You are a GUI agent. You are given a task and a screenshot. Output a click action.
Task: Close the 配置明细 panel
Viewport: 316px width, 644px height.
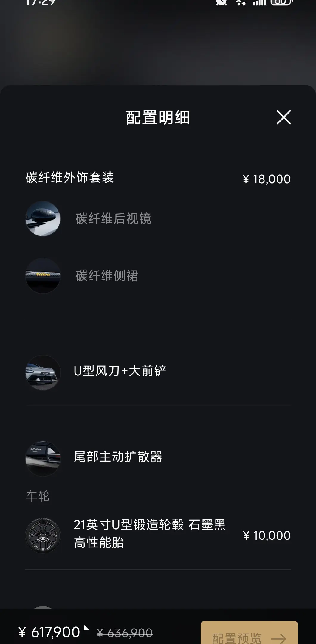click(284, 117)
